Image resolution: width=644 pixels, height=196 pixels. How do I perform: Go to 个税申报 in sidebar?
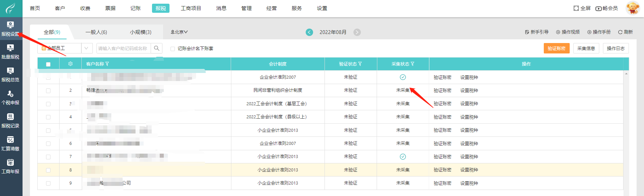[x=10, y=97]
